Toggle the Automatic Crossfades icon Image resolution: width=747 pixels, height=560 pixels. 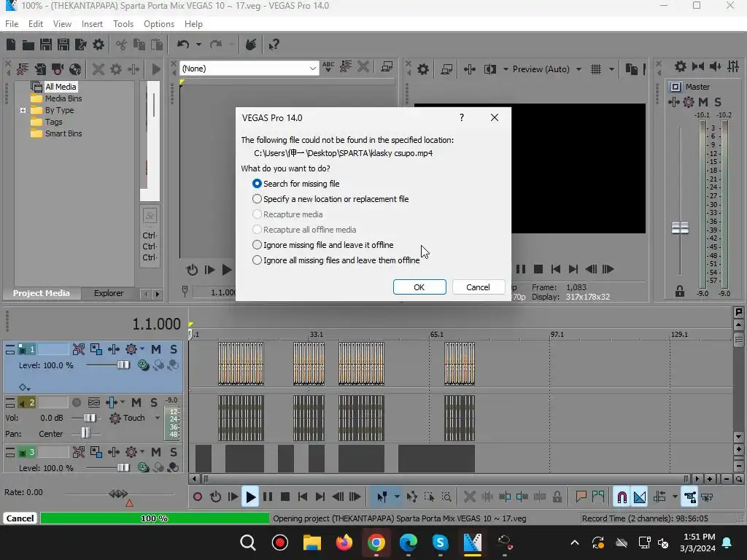[640, 497]
